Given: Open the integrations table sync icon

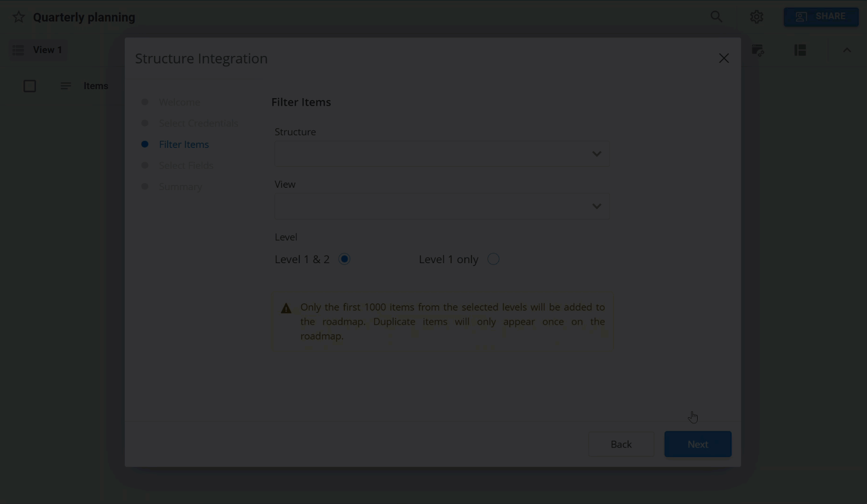Looking at the screenshot, I should 758,50.
